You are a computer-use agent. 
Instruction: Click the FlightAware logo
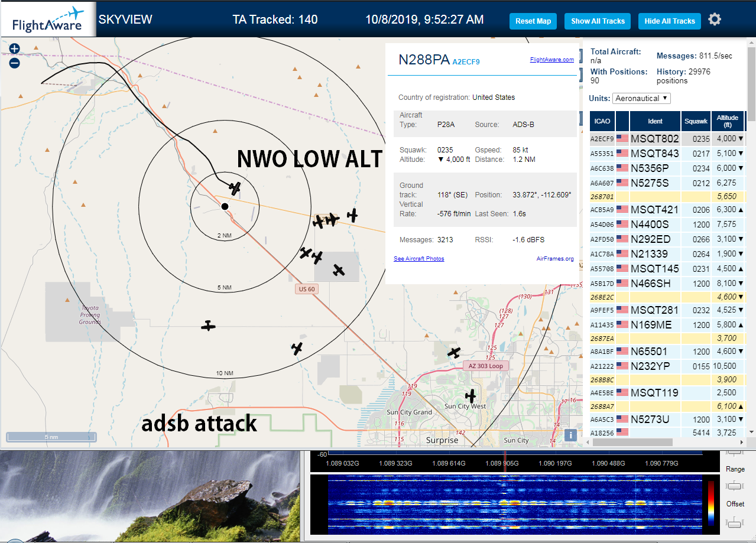pyautogui.click(x=47, y=19)
